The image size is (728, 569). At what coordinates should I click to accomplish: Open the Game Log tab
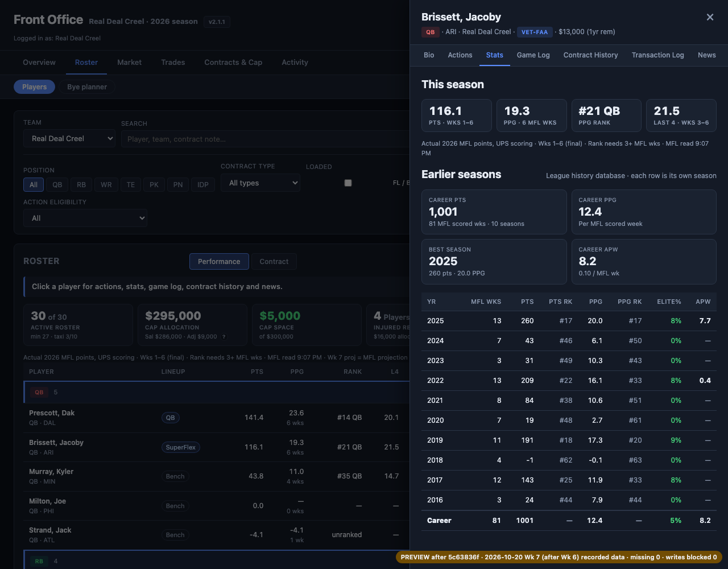tap(533, 55)
